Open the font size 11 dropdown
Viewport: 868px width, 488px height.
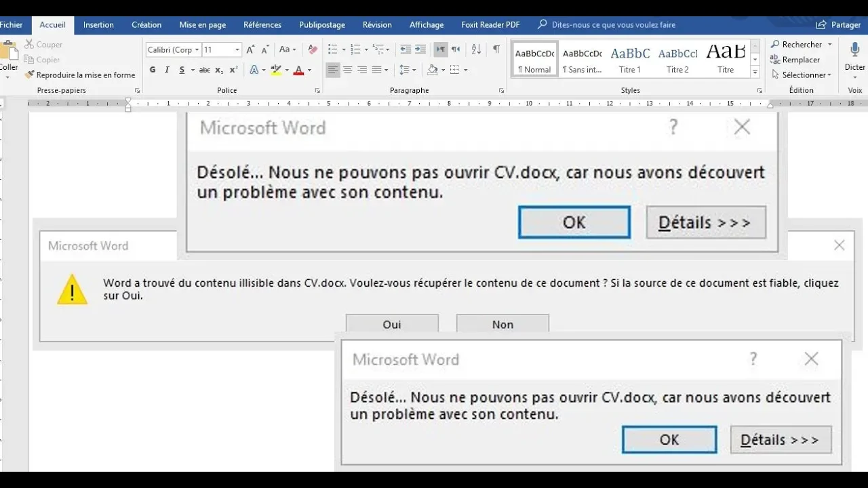pyautogui.click(x=237, y=49)
